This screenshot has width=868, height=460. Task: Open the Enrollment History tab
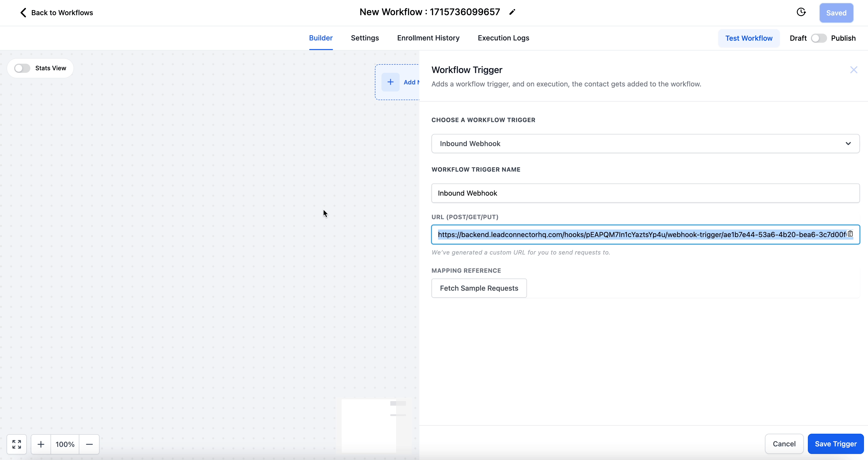click(428, 38)
